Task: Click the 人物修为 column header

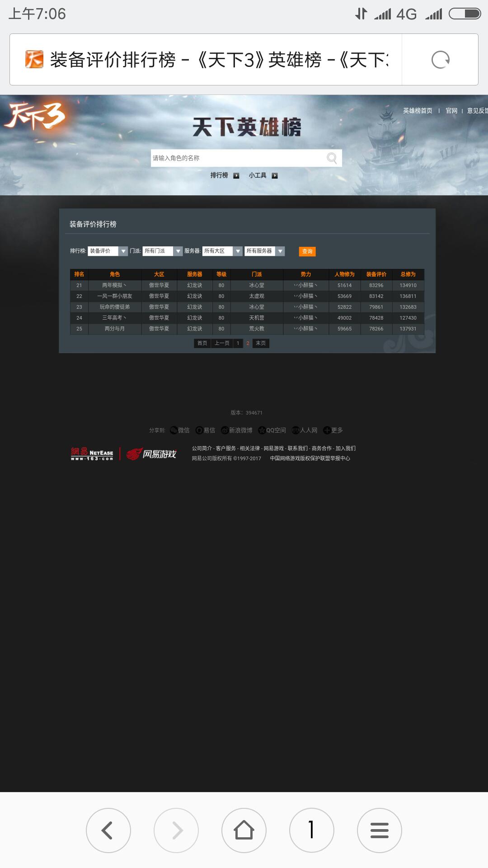Action: tap(344, 274)
